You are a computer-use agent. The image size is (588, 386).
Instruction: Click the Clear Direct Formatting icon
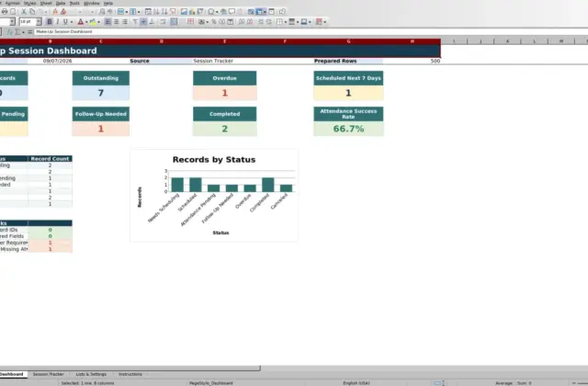[63, 12]
